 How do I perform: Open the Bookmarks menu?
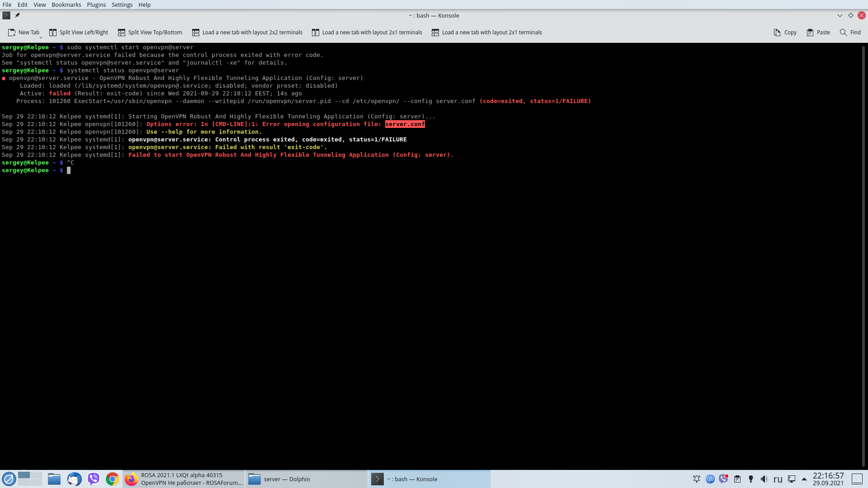[x=66, y=5]
